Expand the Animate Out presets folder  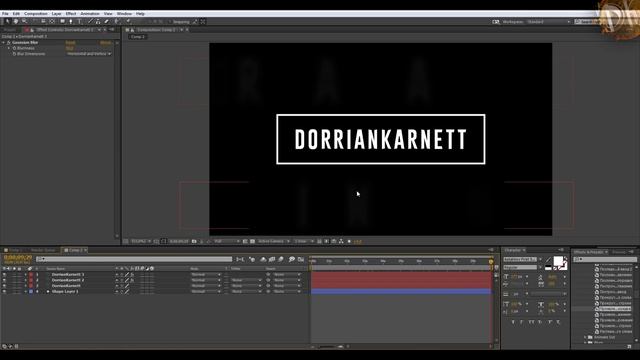pos(586,337)
